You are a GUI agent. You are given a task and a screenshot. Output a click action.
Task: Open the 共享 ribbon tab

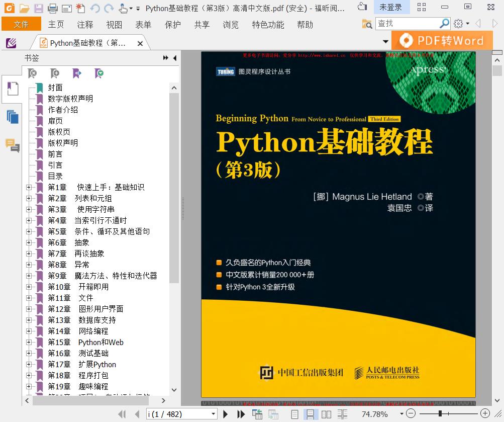pyautogui.click(x=202, y=25)
